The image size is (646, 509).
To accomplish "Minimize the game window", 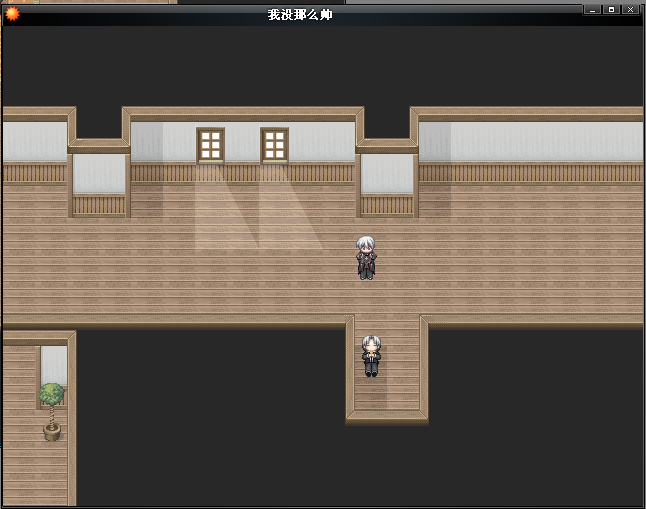I will 592,9.
